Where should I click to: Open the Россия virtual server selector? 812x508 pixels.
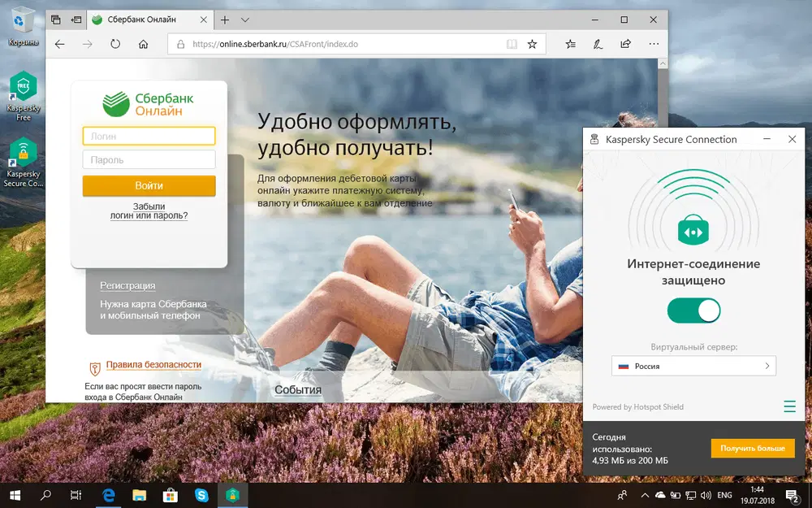click(693, 366)
